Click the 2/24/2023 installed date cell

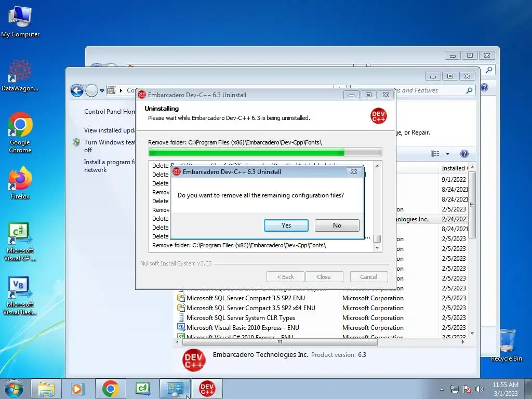454,219
